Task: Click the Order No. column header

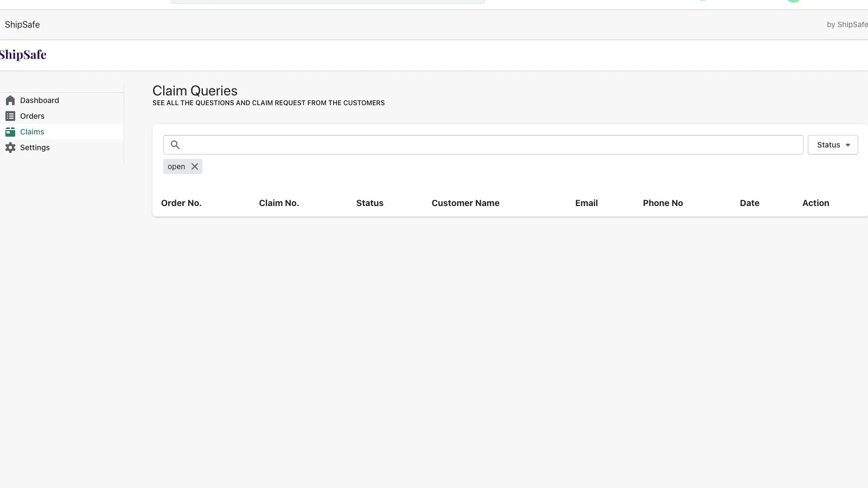Action: click(x=181, y=203)
